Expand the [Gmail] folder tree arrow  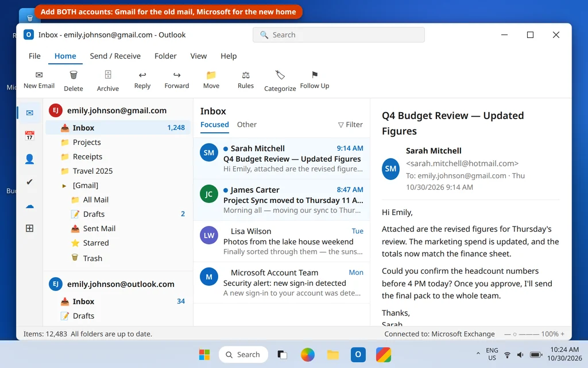(64, 186)
